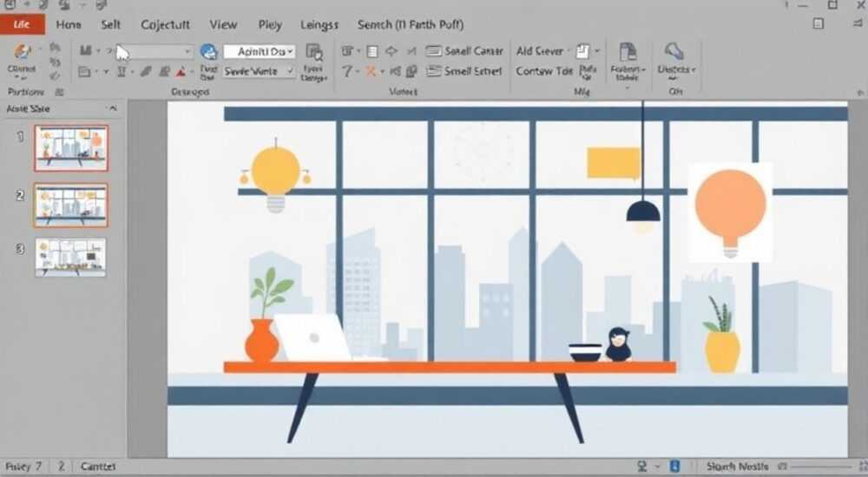The image size is (868, 477).
Task: Click the numbered '7' list icon
Action: [346, 71]
